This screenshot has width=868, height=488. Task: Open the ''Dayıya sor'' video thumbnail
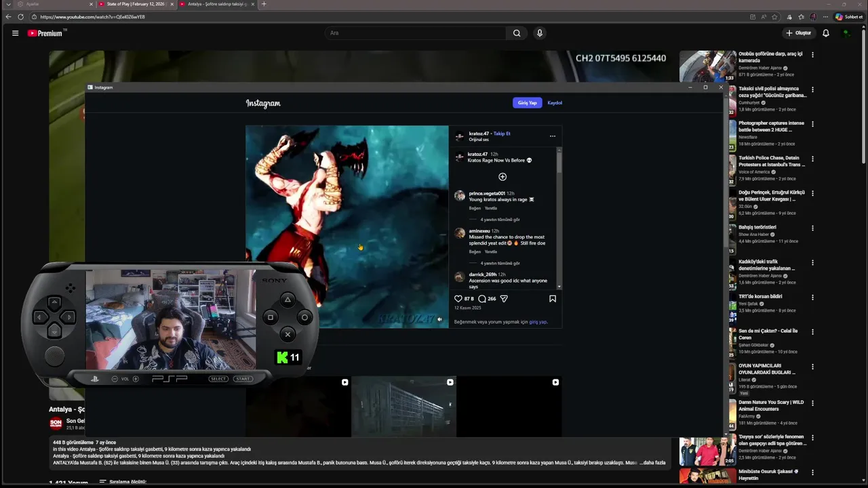(708, 451)
